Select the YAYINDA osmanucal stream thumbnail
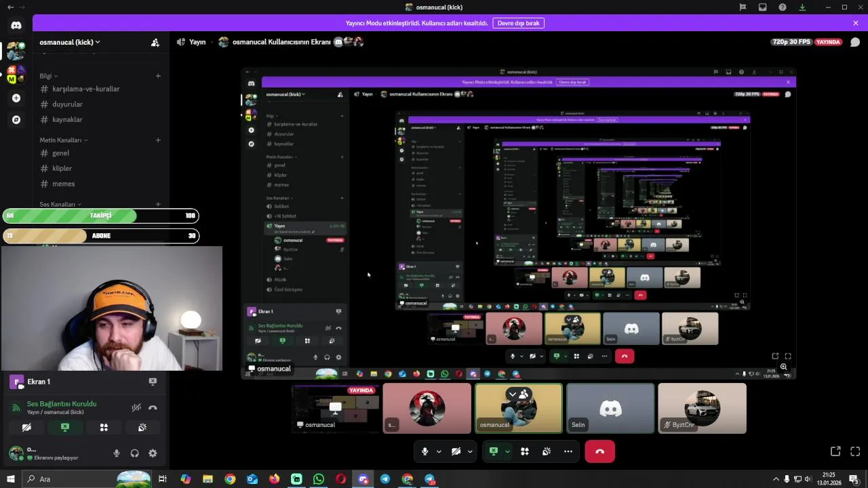The image size is (868, 488). (x=336, y=409)
